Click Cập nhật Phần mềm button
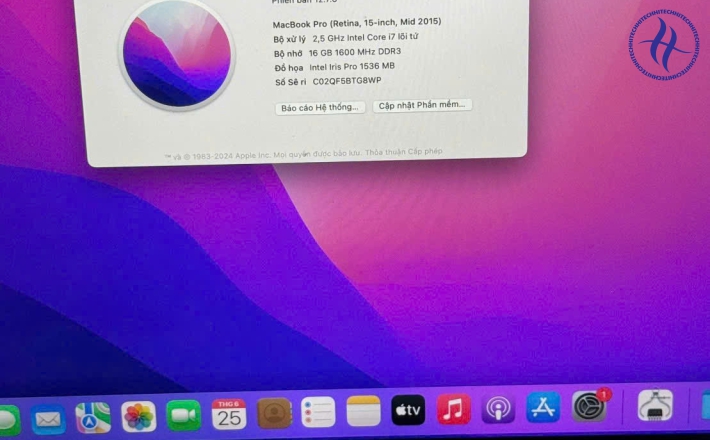710x440 pixels. click(x=422, y=105)
